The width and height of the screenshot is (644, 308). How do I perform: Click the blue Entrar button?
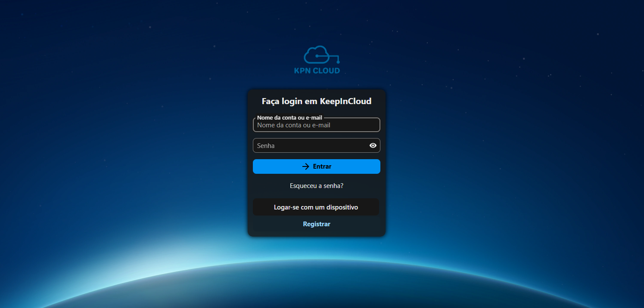tap(317, 166)
